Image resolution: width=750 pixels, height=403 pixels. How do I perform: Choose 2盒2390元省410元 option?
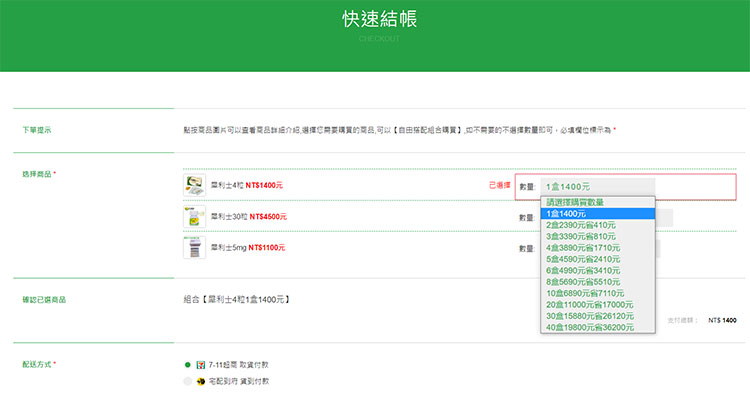tap(598, 225)
